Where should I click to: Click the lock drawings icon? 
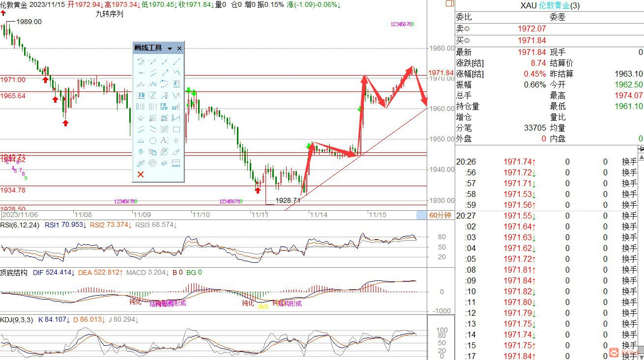point(165,152)
